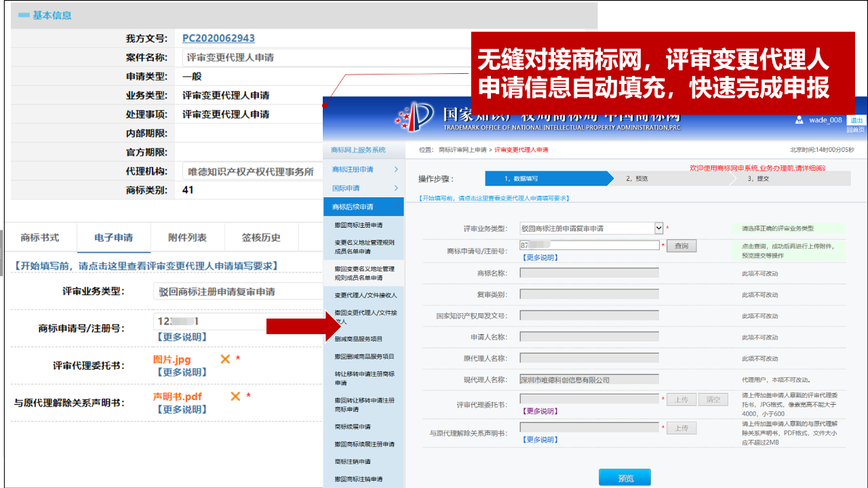The image size is (868, 488).
Task: Open case number link PC2020062943
Action: 218,38
